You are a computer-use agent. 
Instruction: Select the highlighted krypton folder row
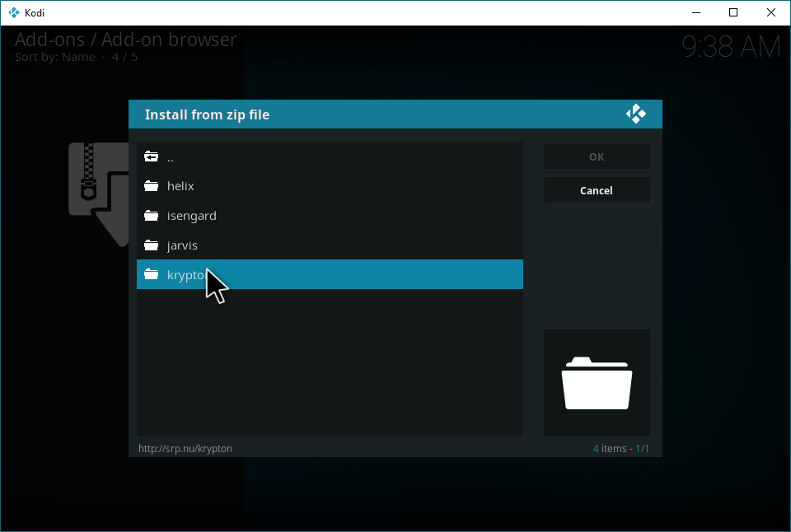pyautogui.click(x=330, y=274)
